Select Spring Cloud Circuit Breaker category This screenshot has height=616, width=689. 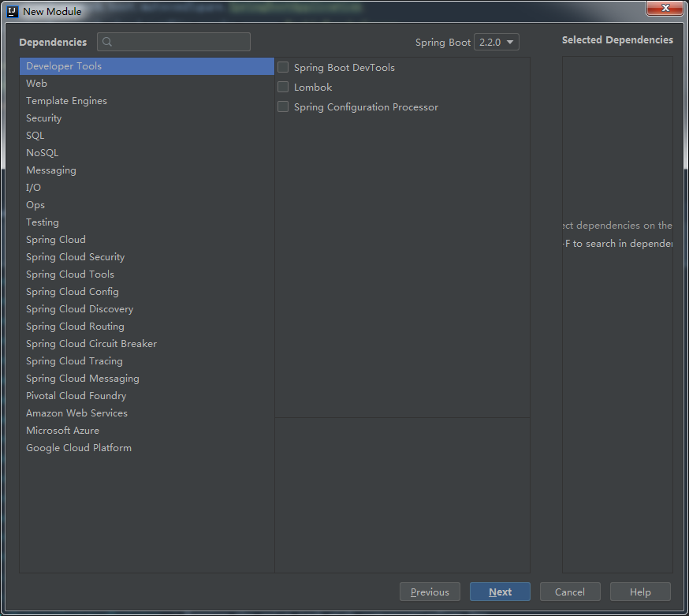point(147,344)
